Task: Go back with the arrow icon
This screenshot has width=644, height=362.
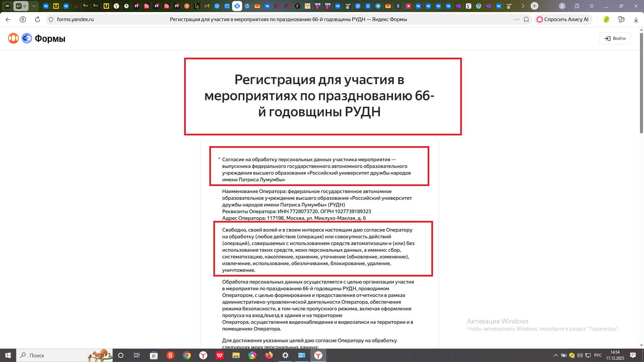Action: tap(8, 19)
